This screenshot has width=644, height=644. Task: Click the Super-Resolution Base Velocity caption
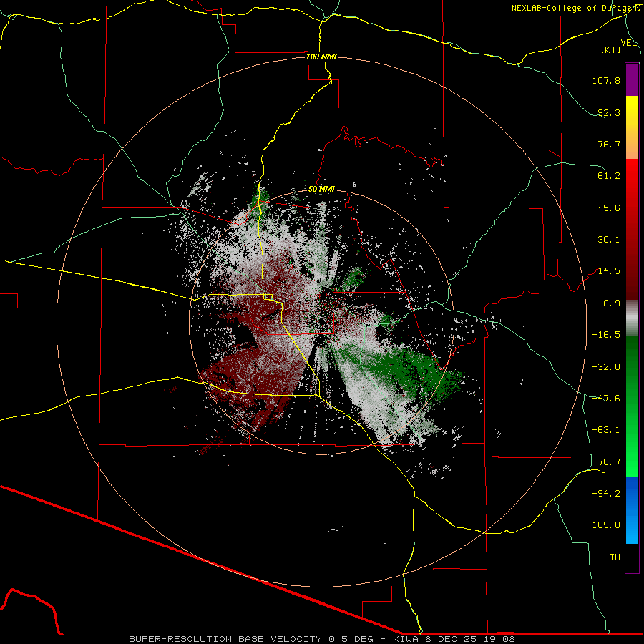(x=321, y=639)
